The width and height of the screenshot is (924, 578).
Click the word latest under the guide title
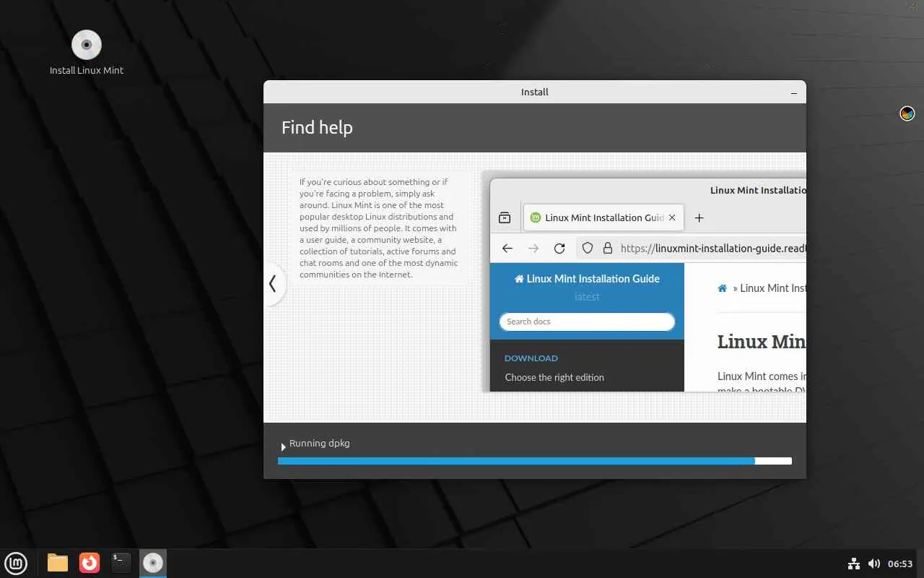[587, 297]
